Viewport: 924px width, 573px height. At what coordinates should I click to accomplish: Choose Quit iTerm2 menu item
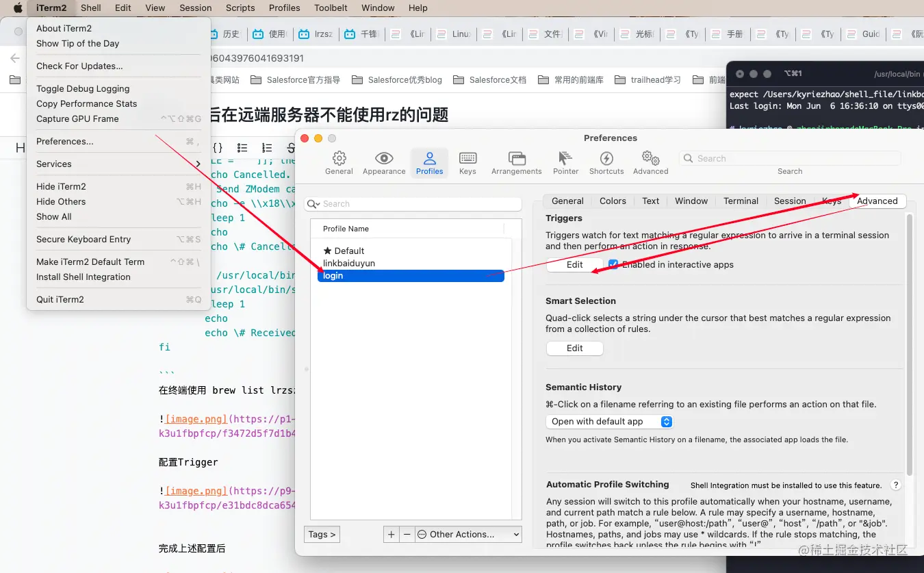(x=118, y=299)
